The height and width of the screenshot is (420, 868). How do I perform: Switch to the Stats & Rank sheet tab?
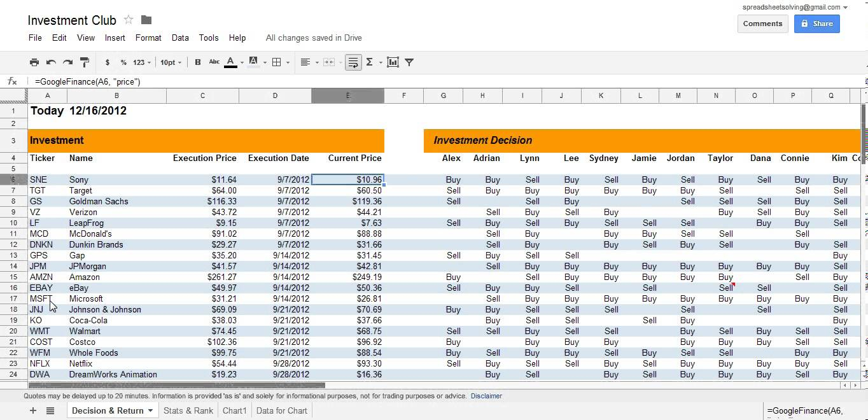coord(188,410)
